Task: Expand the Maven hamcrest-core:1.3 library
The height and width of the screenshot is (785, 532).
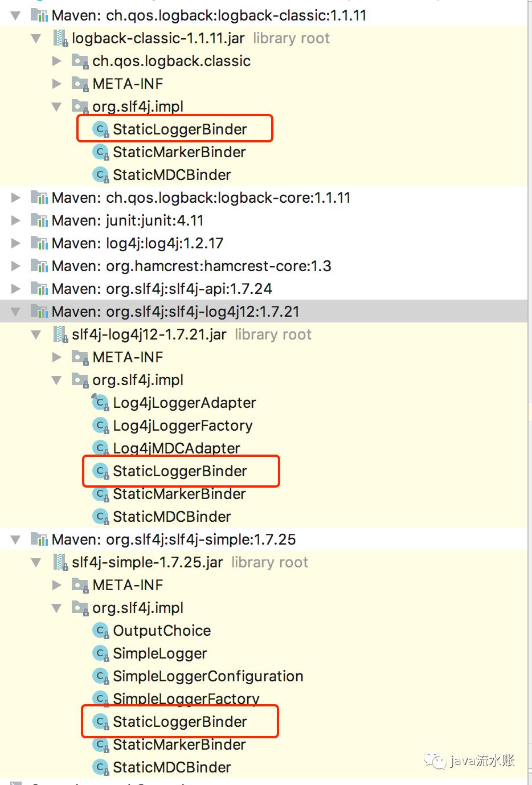Action: click(x=16, y=266)
